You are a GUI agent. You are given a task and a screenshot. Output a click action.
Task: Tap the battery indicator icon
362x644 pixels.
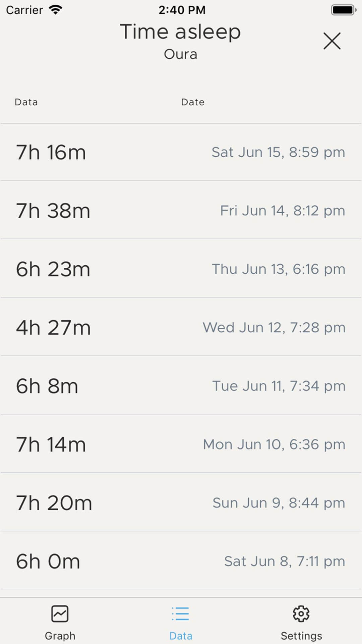344,10
